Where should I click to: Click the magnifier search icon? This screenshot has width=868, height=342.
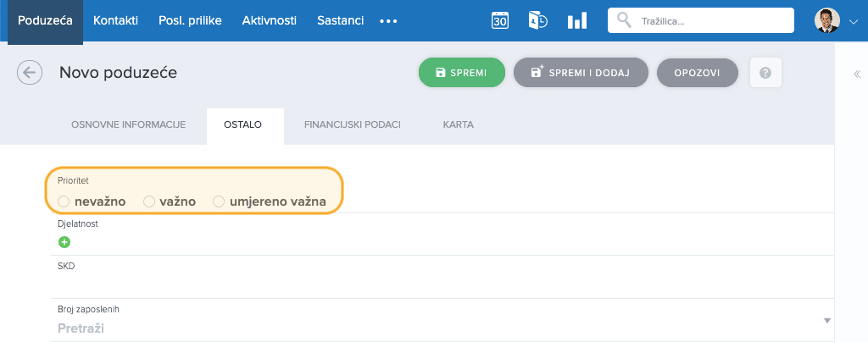coord(624,20)
